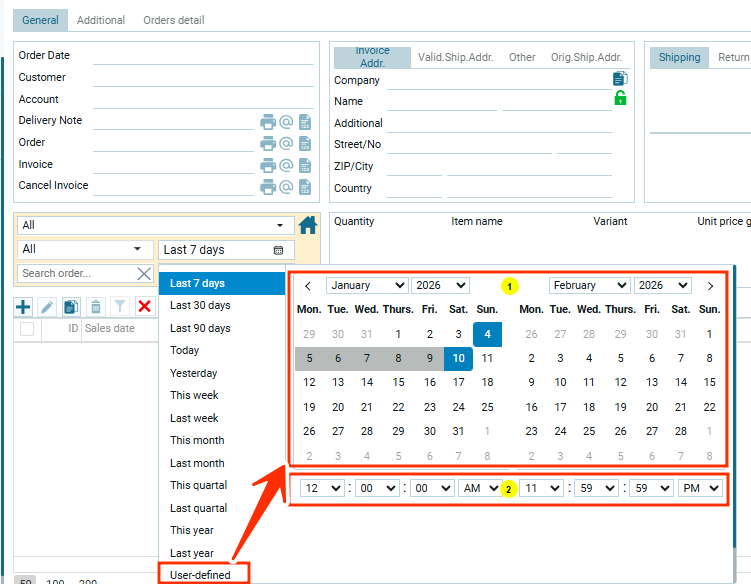The height and width of the screenshot is (584, 751).
Task: Switch to the Orders detail tab
Action: (x=173, y=20)
